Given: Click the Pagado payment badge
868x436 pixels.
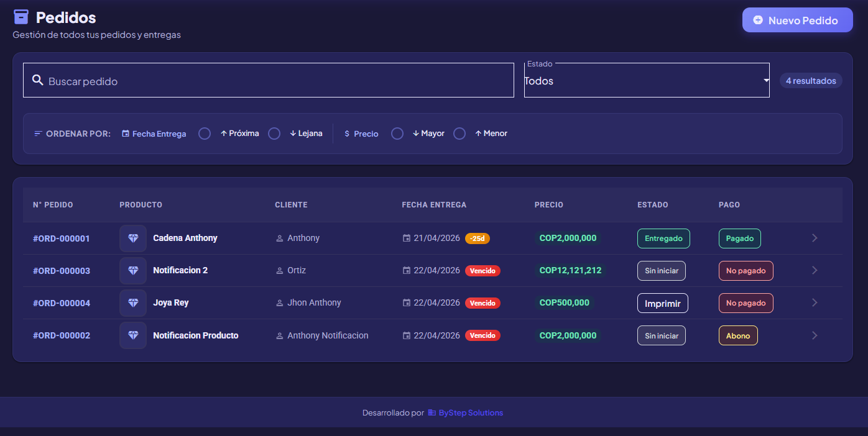Looking at the screenshot, I should pyautogui.click(x=740, y=238).
